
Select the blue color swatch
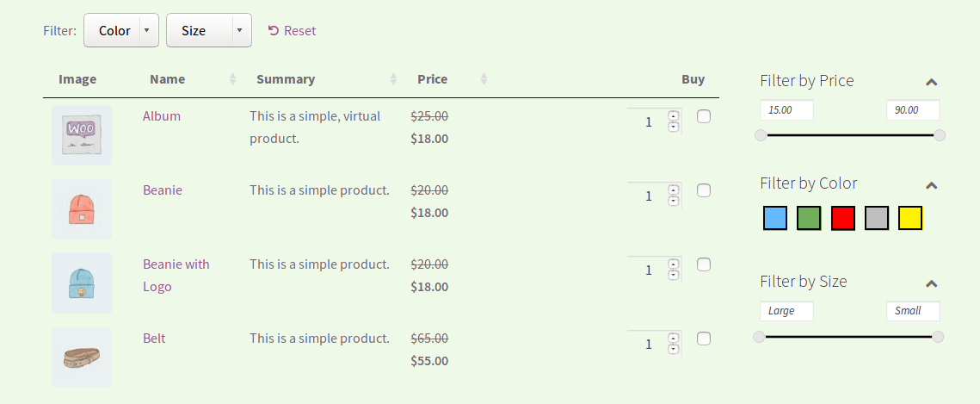[x=775, y=218]
